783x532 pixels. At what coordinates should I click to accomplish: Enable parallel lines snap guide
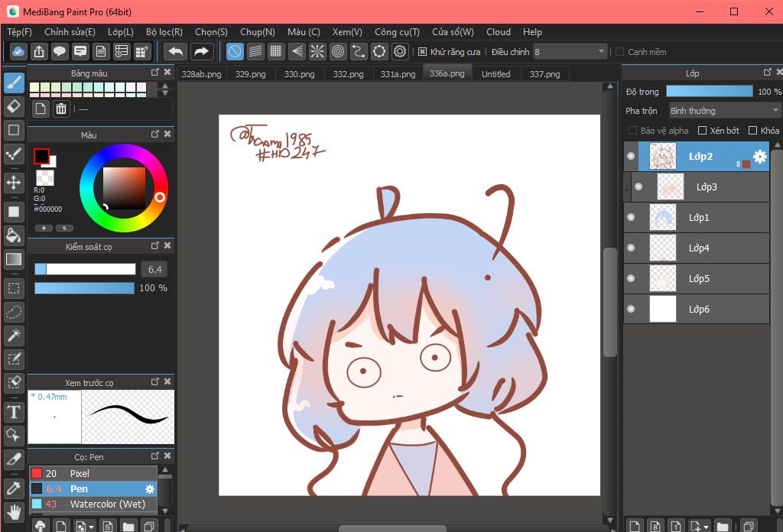[255, 51]
